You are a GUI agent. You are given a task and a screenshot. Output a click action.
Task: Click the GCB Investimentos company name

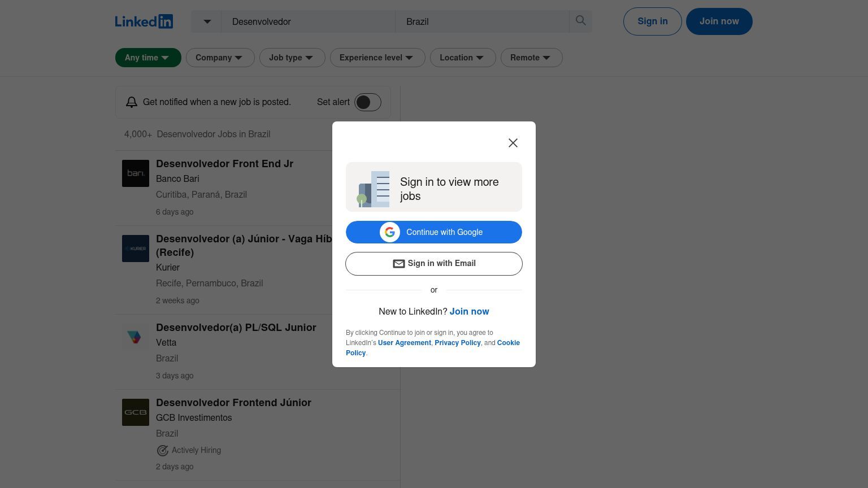[194, 418]
